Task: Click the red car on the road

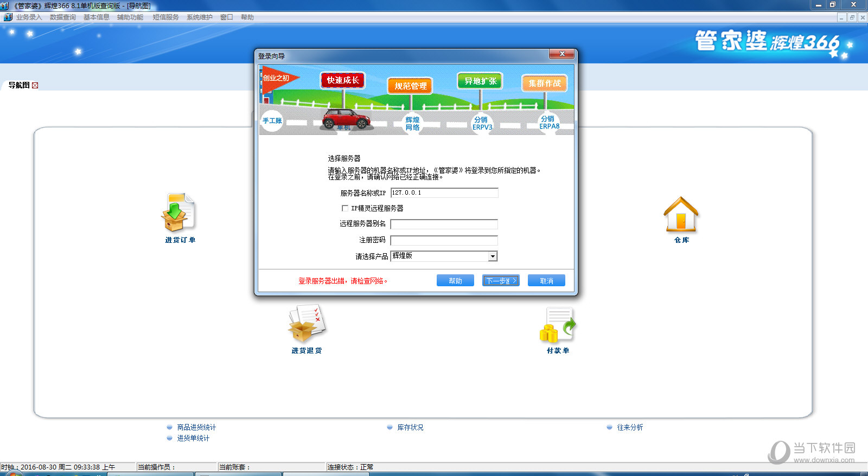Action: (346, 119)
